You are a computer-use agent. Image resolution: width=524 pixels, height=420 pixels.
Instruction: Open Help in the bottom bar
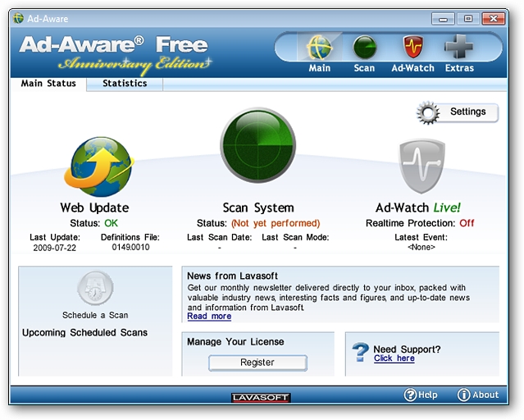pyautogui.click(x=421, y=395)
